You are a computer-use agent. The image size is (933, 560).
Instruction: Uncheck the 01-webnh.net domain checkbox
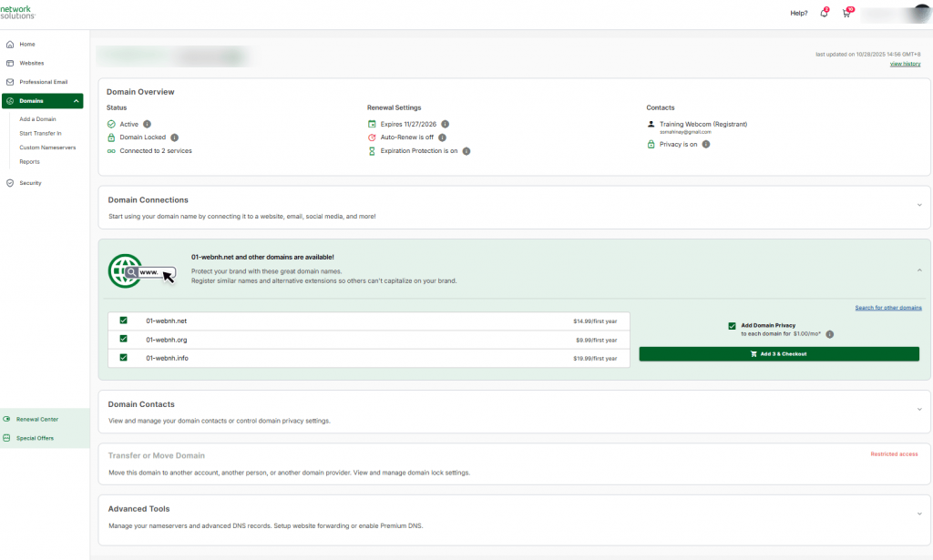tap(123, 321)
